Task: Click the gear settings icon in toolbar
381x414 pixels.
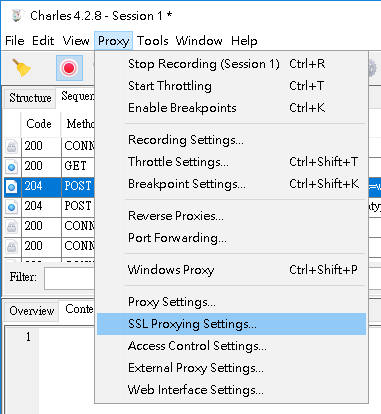Action: click(373, 68)
